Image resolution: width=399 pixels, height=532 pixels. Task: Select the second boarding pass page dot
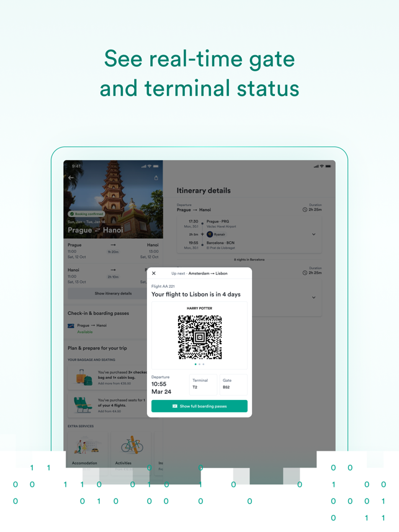(x=199, y=364)
